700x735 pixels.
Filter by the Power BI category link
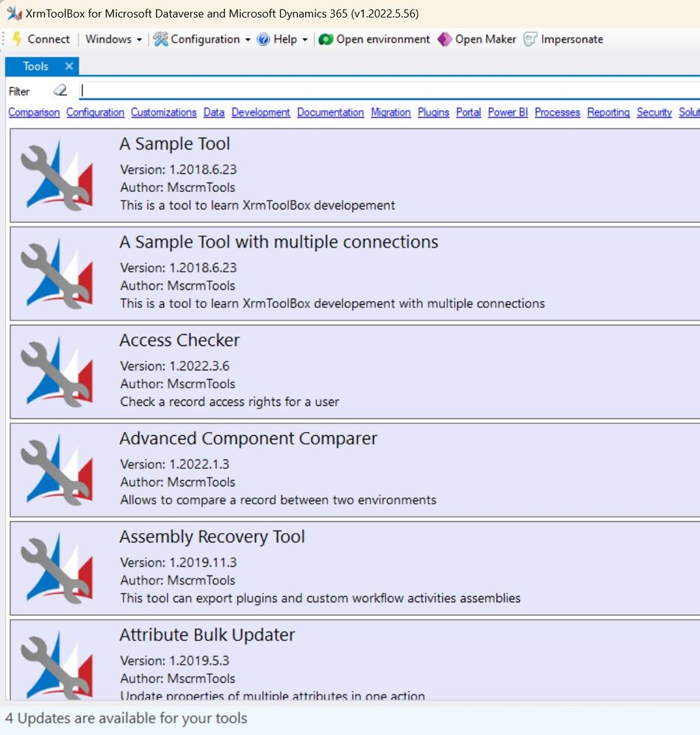508,112
